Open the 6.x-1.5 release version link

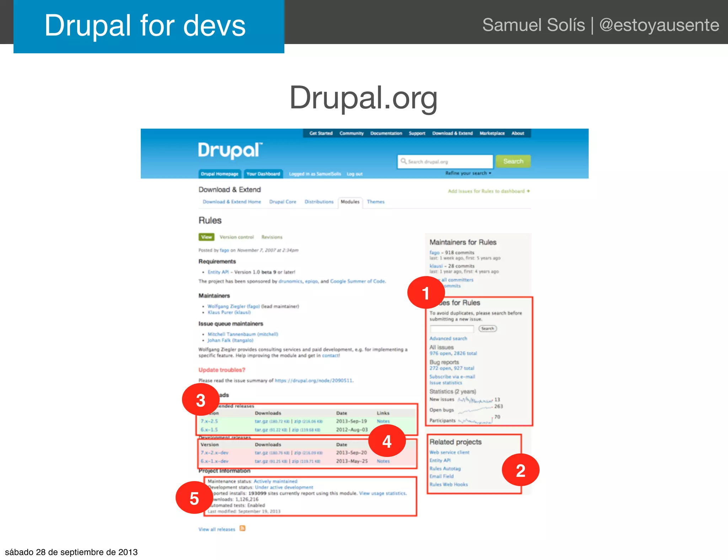pyautogui.click(x=209, y=430)
